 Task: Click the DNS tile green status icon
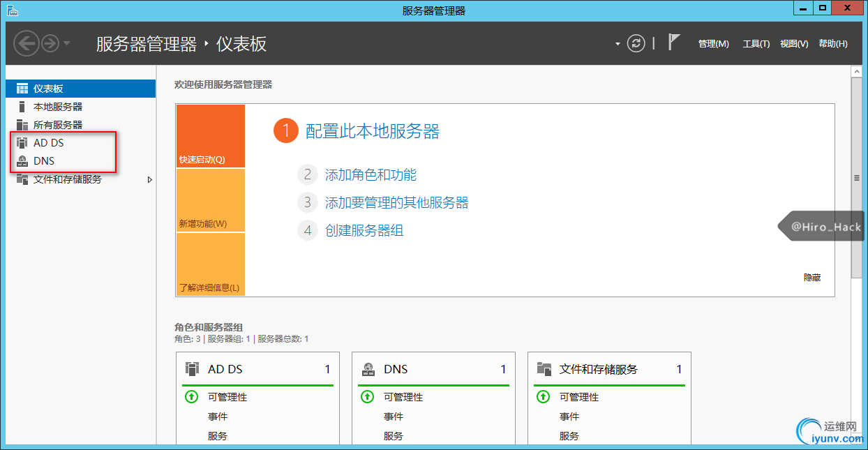[368, 397]
